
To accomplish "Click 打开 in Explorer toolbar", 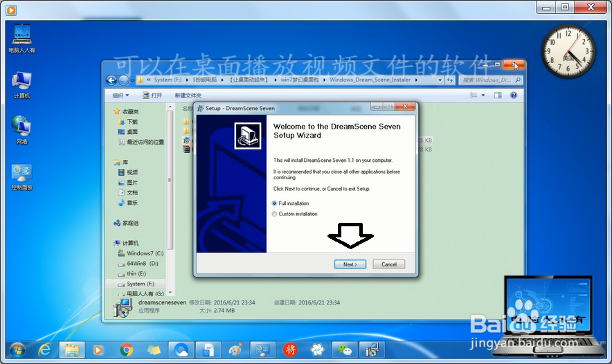I will pos(152,95).
